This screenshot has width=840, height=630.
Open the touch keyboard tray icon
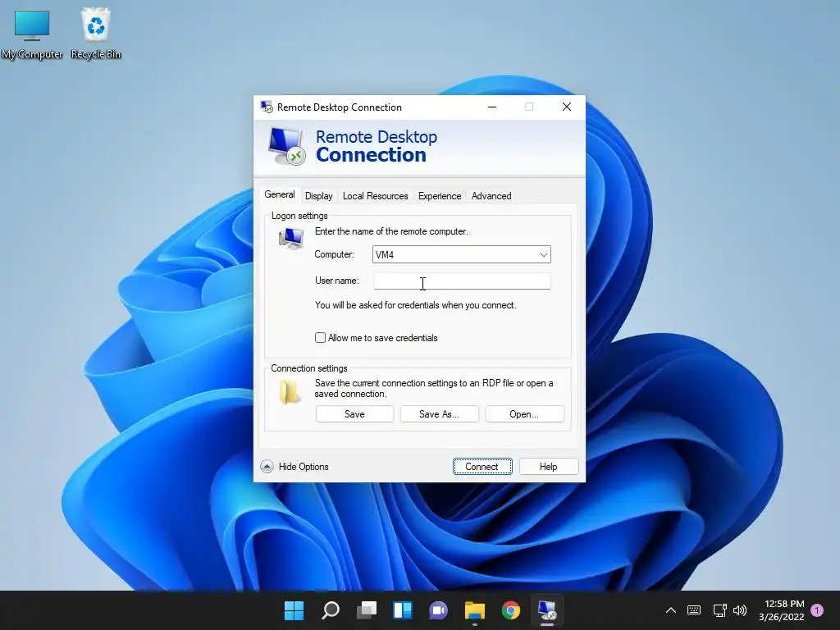tap(694, 610)
